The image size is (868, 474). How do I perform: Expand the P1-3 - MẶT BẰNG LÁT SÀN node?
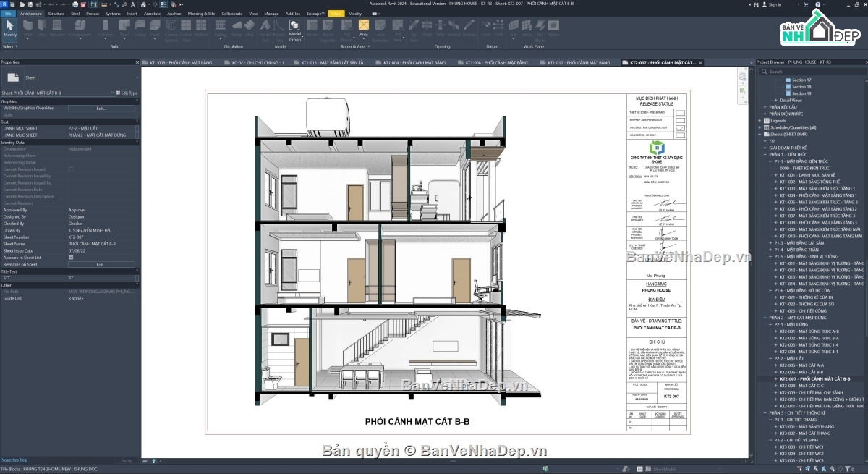pos(770,243)
